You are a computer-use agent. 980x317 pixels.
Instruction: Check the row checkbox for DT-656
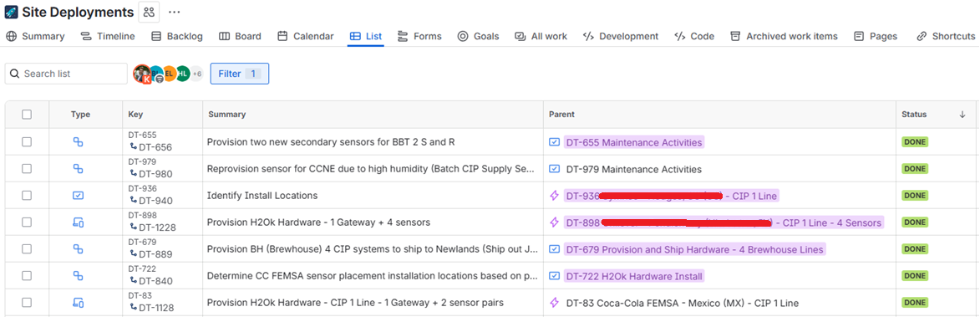point(26,142)
